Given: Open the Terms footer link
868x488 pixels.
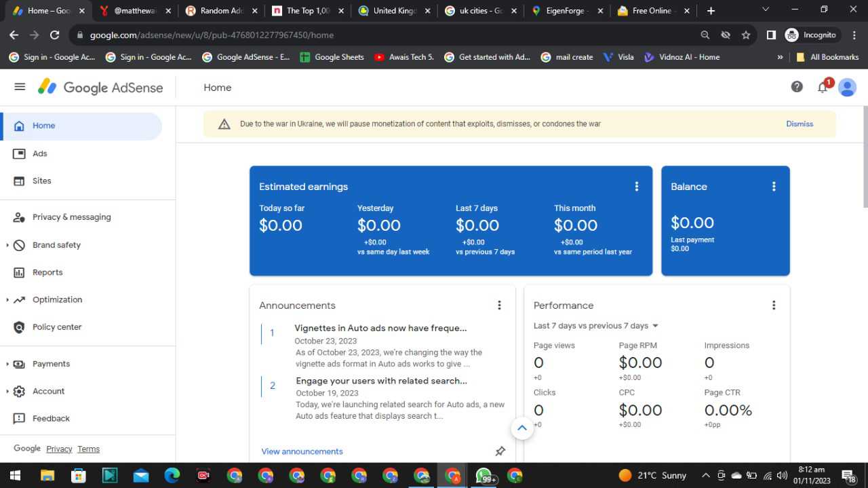Looking at the screenshot, I should pos(88,449).
